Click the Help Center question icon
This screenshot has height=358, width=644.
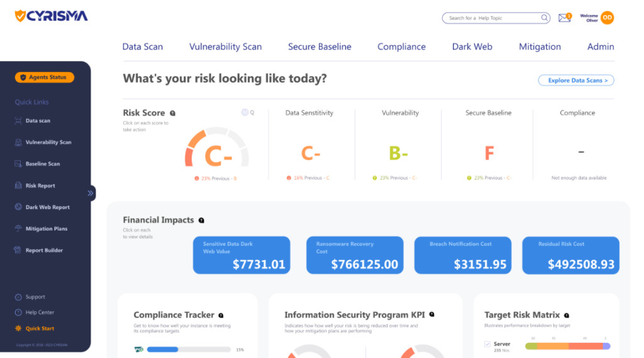click(x=18, y=313)
